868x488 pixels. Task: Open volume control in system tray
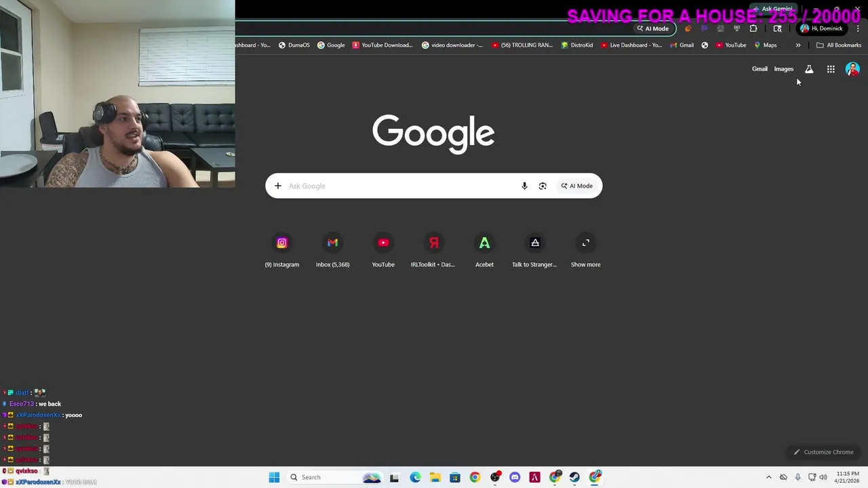click(823, 477)
